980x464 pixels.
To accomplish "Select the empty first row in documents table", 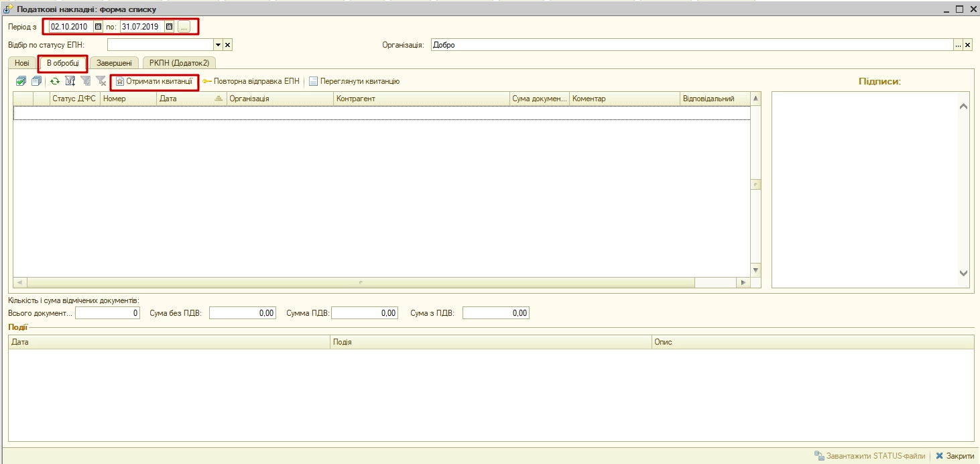I will 381,113.
